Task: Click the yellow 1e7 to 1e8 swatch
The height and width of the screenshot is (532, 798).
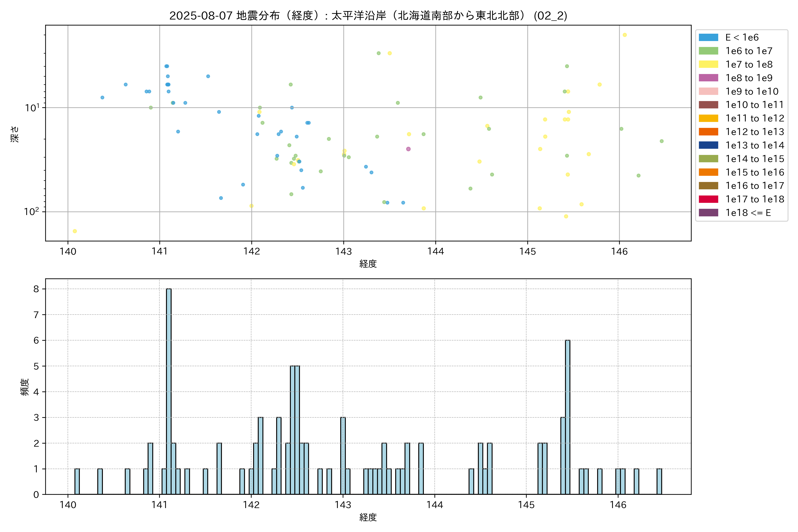Action: (x=708, y=65)
